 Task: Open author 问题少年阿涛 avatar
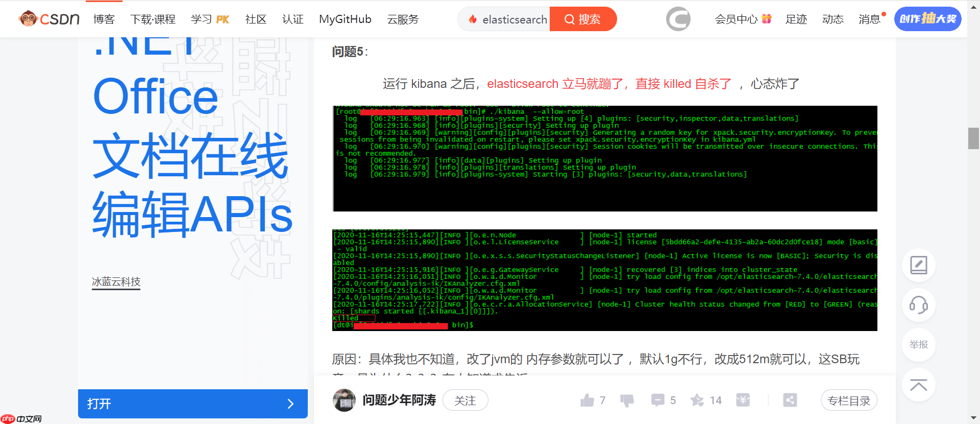coord(345,401)
